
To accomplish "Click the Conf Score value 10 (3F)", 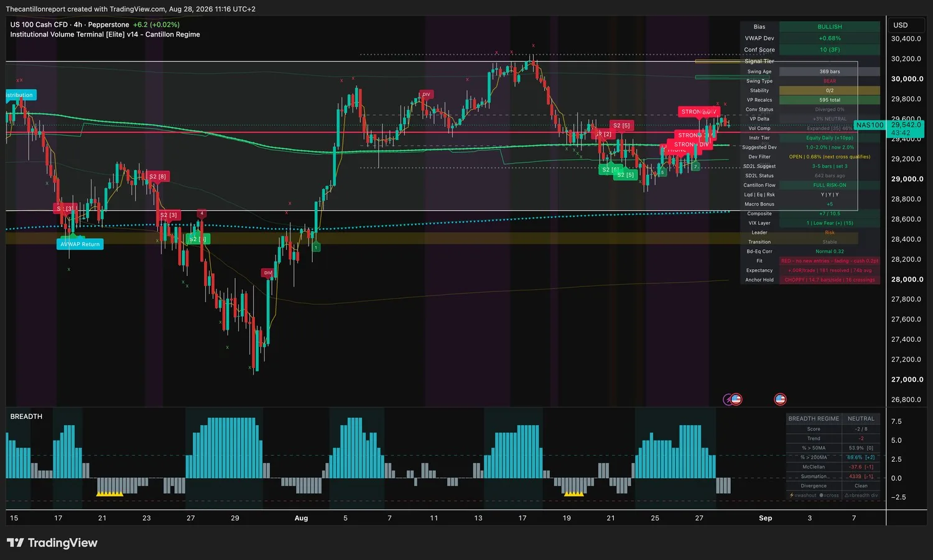I will pos(830,50).
